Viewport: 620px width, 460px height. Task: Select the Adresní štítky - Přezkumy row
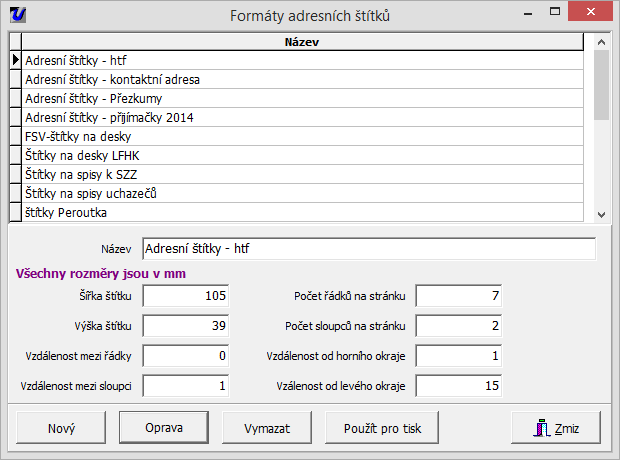pos(300,98)
